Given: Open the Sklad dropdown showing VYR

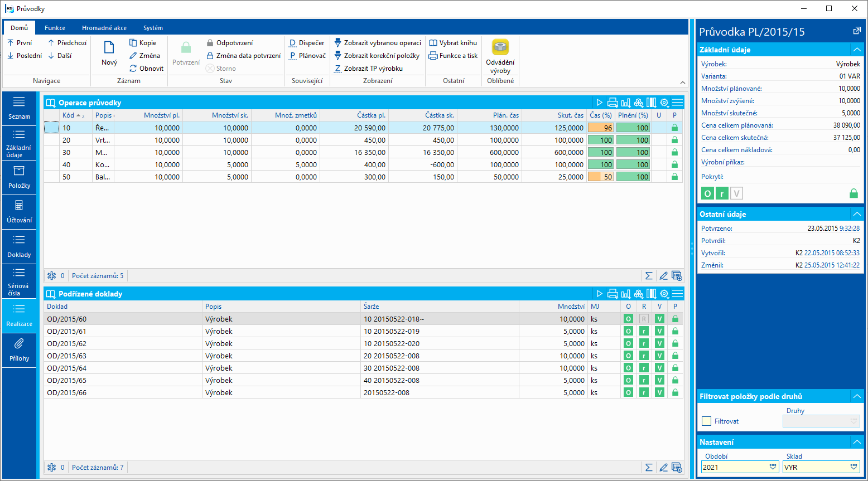Looking at the screenshot, I should click(x=853, y=467).
